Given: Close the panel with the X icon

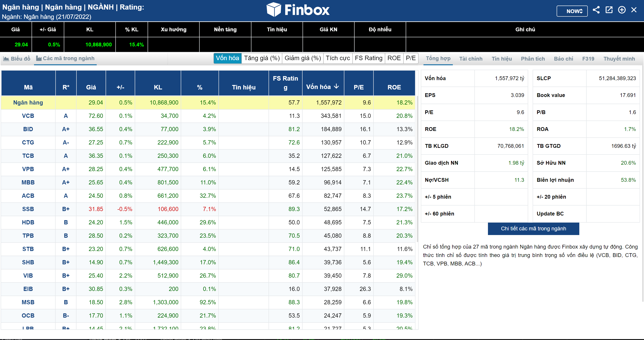Looking at the screenshot, I should [x=634, y=10].
